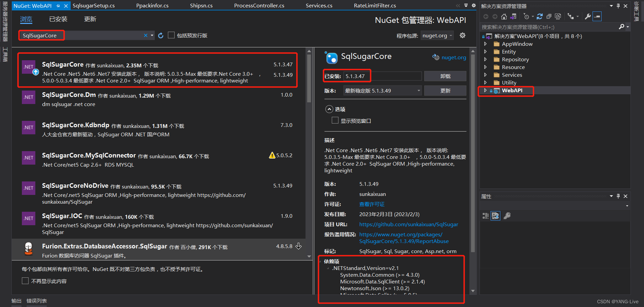This screenshot has width=644, height=307.
Task: Click the warning icon beside version 5.0.5.2
Action: pos(272,155)
